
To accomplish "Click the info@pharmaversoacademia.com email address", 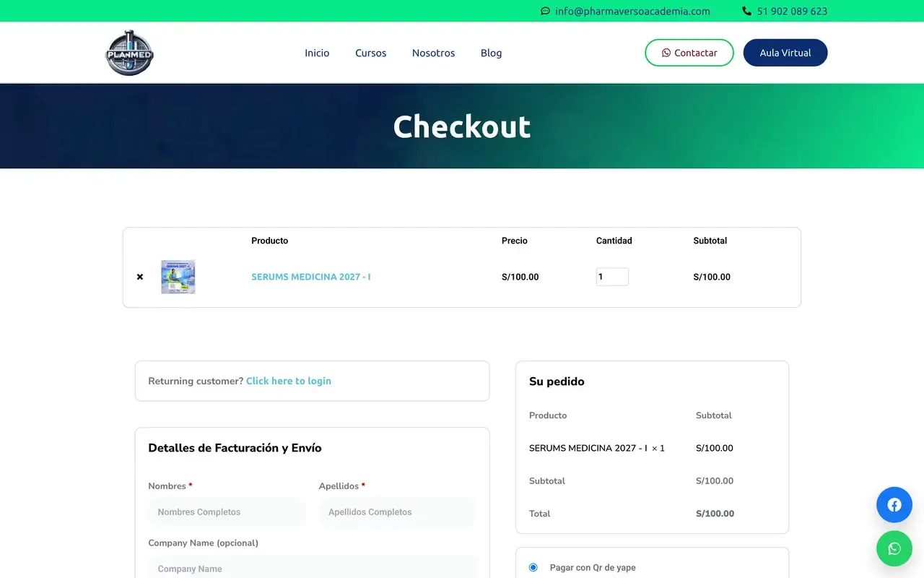I will pyautogui.click(x=632, y=11).
